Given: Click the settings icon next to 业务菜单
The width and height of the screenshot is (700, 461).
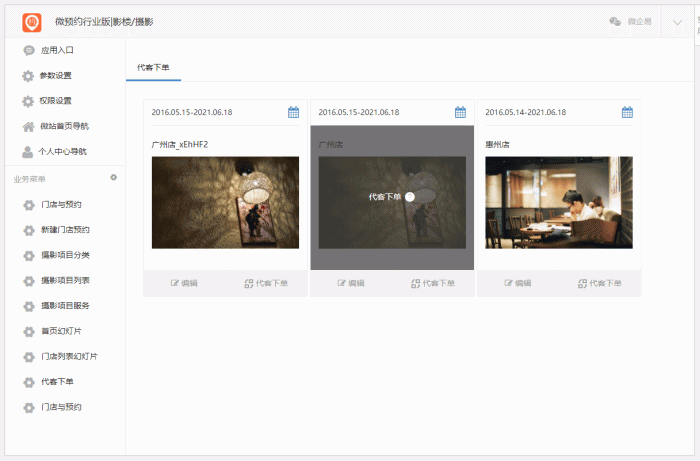Looking at the screenshot, I should tap(114, 178).
